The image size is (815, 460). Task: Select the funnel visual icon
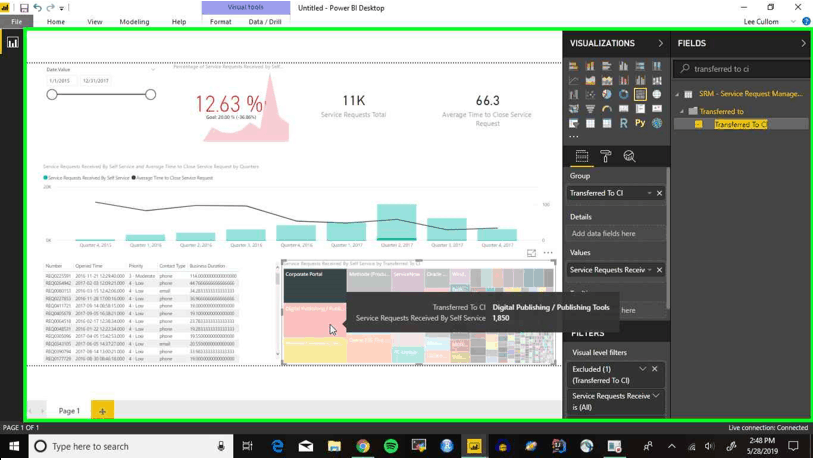590,109
